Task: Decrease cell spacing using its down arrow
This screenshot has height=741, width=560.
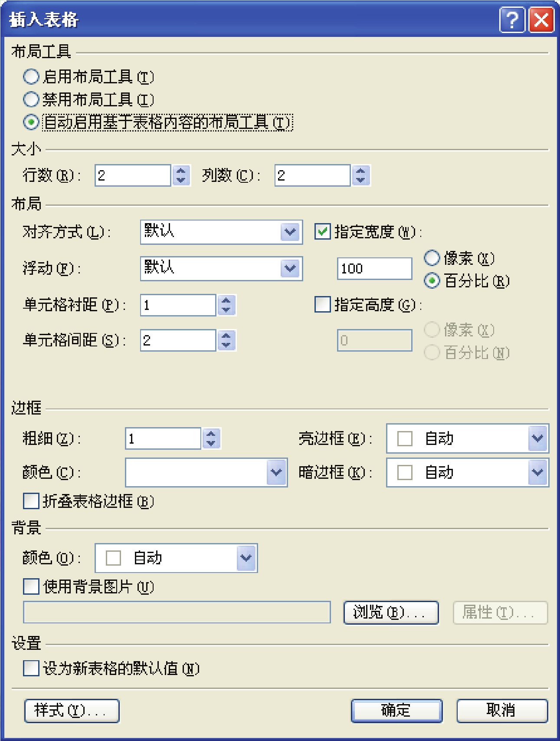Action: point(226,345)
